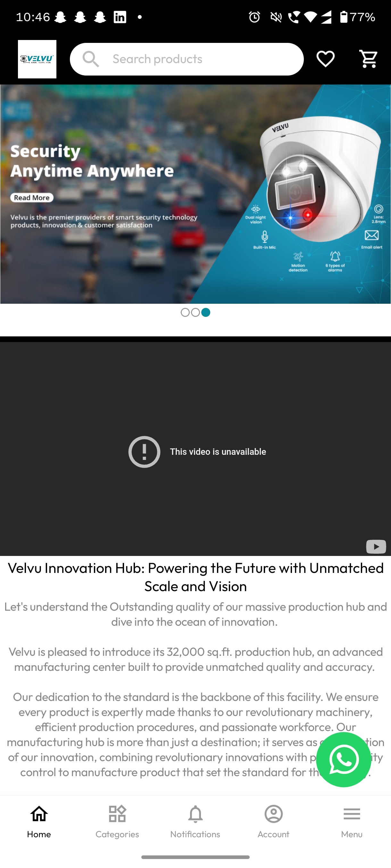Image resolution: width=391 pixels, height=868 pixels.
Task: Tap the security camera banner image
Action: pyautogui.click(x=195, y=194)
